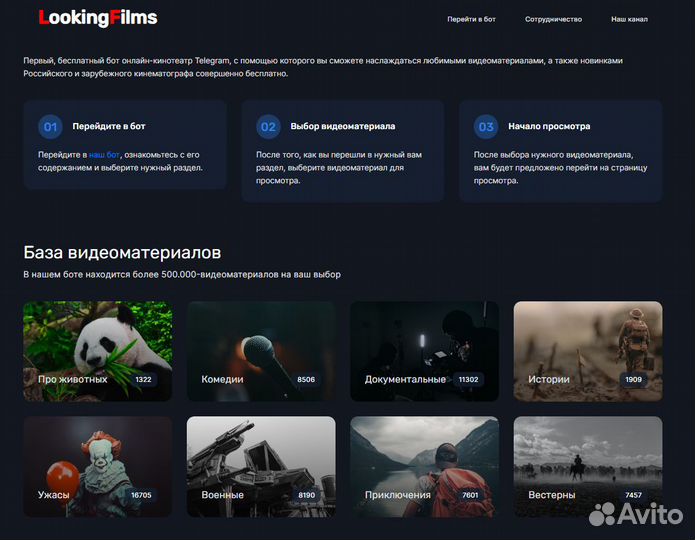Follow the "наш бот" hyperlink

pyautogui.click(x=104, y=155)
